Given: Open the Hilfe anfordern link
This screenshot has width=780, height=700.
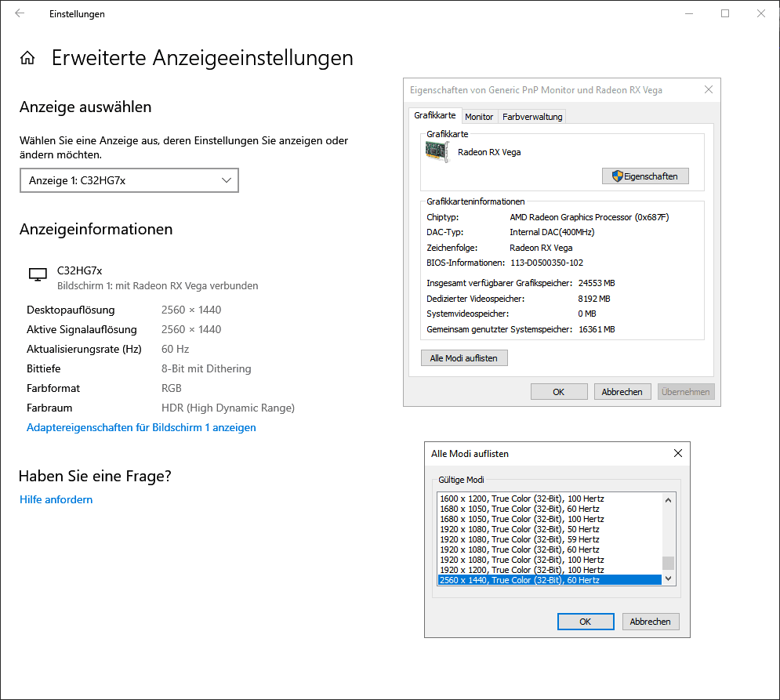Looking at the screenshot, I should click(x=56, y=499).
